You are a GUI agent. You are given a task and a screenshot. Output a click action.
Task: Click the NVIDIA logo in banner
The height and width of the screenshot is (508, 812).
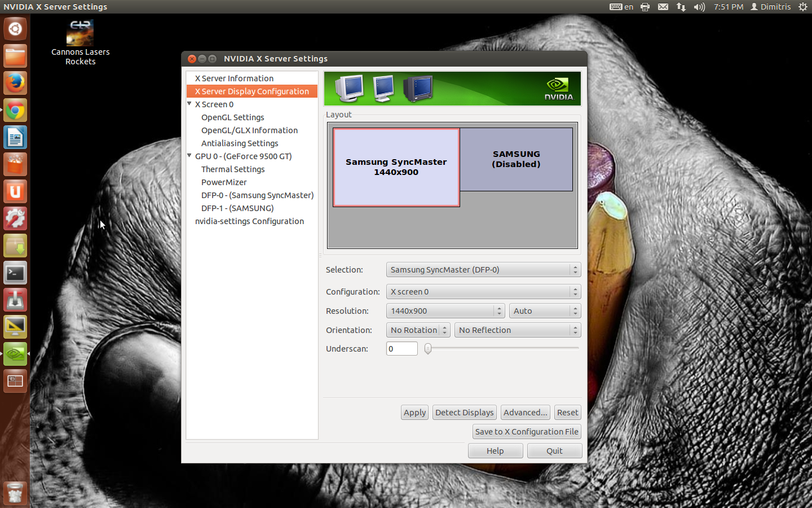coord(558,89)
